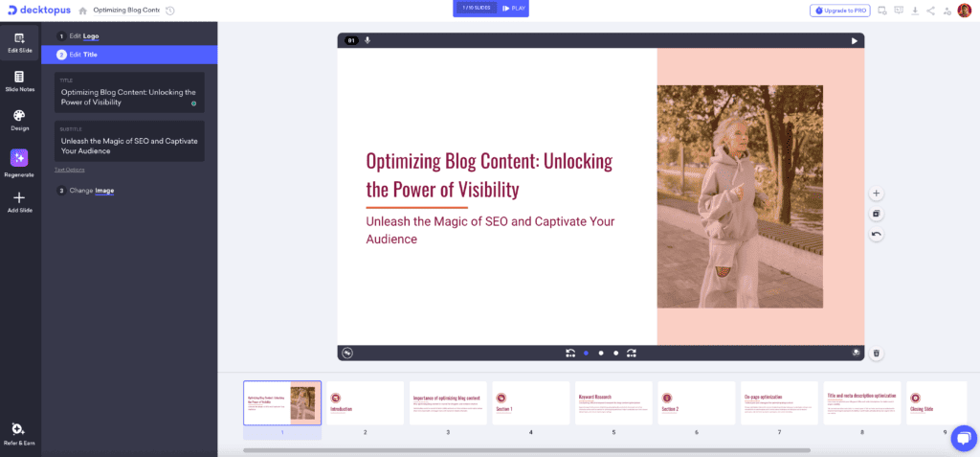
Task: Undo with the curved arrow beside slide
Action: tap(876, 234)
